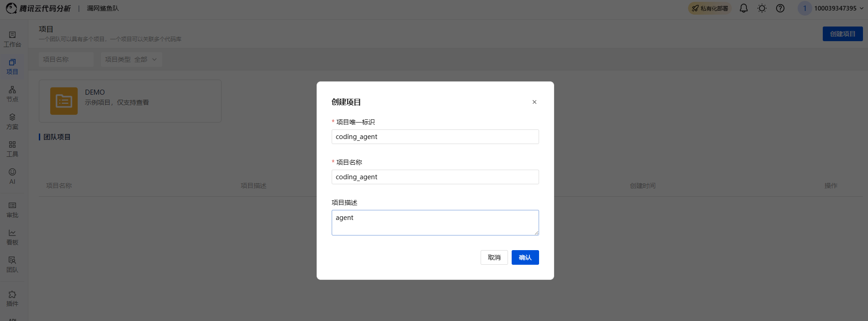This screenshot has width=868, height=321.
Task: Select 节点 in the left sidebar
Action: pos(12,94)
